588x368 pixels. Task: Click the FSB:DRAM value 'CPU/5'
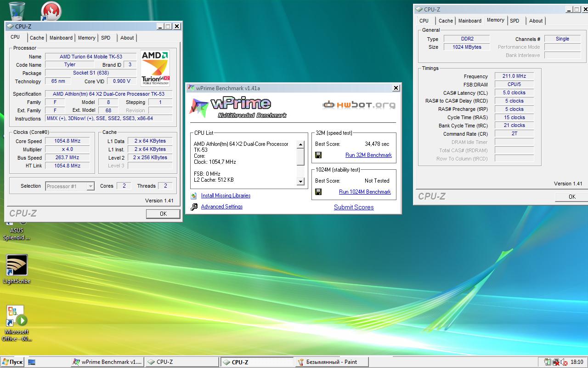pos(514,84)
